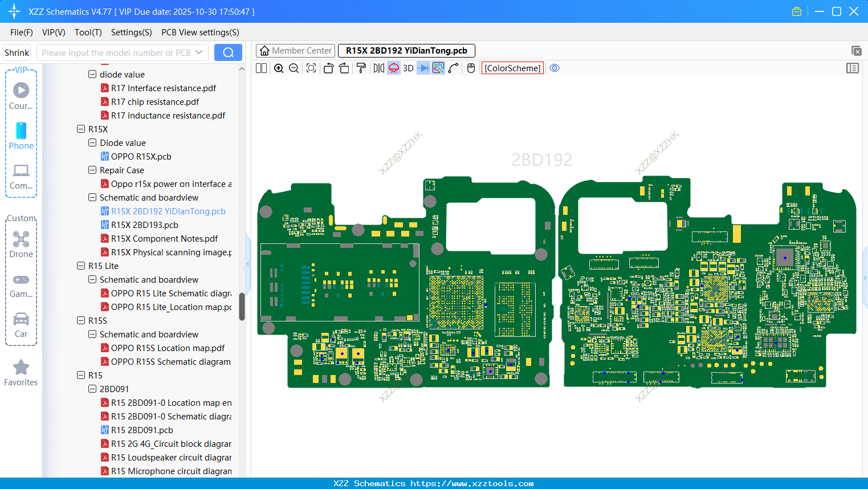868x489 pixels.
Task: Rotate the board view clockwise
Action: (344, 68)
